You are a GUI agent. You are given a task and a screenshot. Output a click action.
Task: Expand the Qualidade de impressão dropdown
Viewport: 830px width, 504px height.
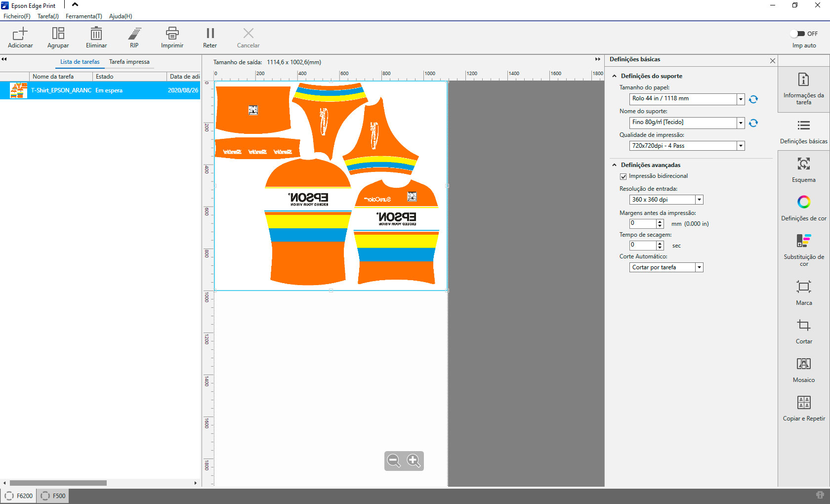(741, 146)
